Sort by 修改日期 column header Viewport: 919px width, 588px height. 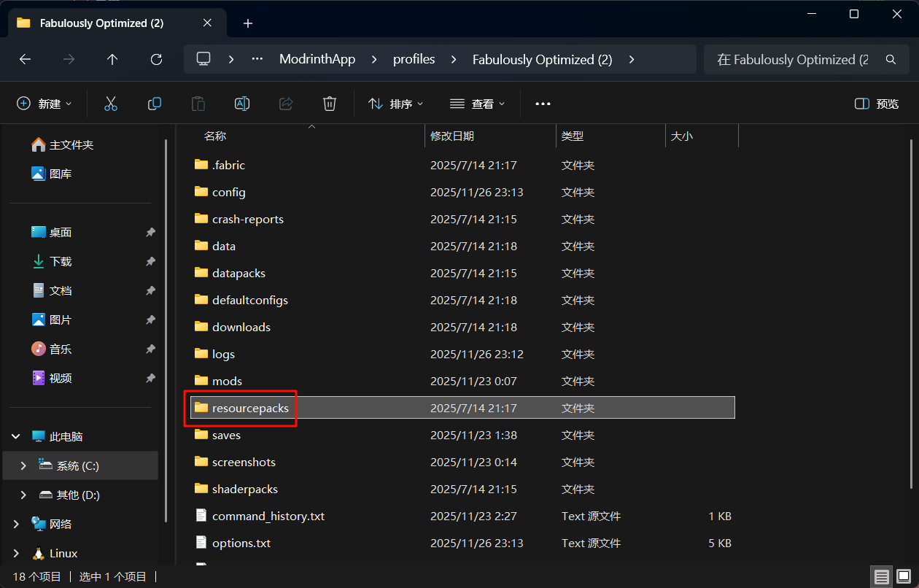[452, 136]
